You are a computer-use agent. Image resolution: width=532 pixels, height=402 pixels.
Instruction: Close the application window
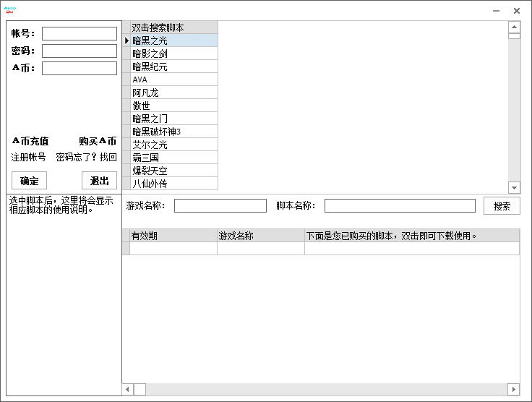[517, 11]
